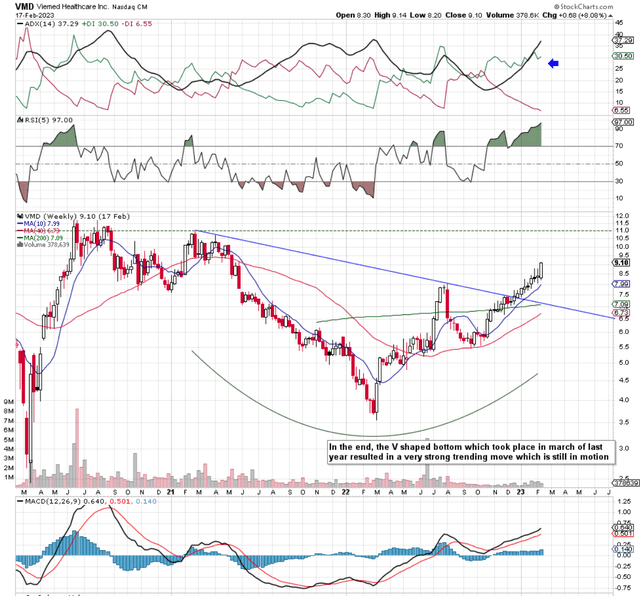The height and width of the screenshot is (596, 640).
Task: Click the 22 year label on time axis
Action: click(x=345, y=492)
